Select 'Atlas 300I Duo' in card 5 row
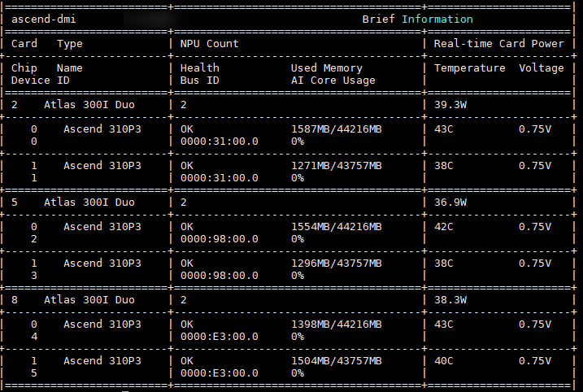This screenshot has height=392, width=583. tap(89, 202)
